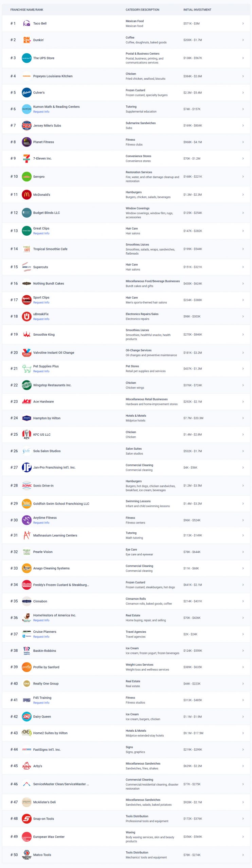Click the Baskin-Robbins logo icon
The width and height of the screenshot is (252, 868).
(26, 650)
